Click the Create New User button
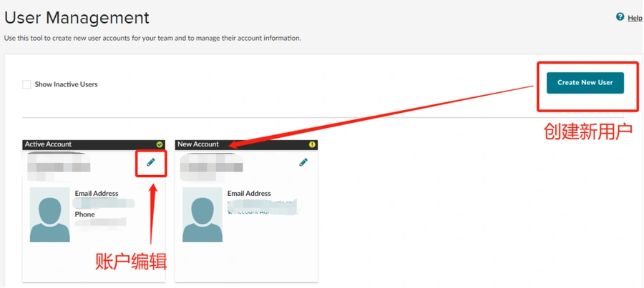This screenshot has height=288, width=644. click(585, 83)
